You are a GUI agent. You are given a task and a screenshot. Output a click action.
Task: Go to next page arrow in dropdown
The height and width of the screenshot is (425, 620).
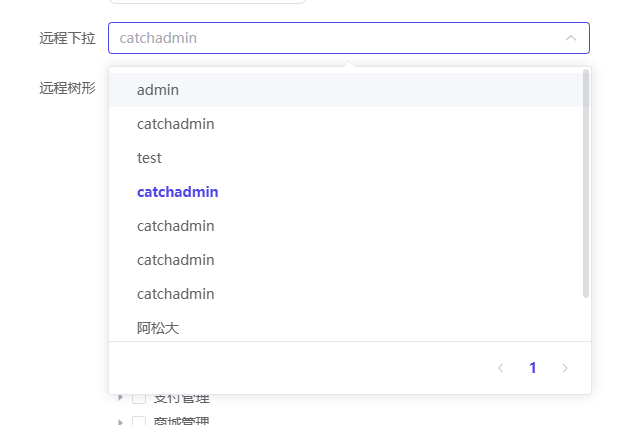point(565,368)
